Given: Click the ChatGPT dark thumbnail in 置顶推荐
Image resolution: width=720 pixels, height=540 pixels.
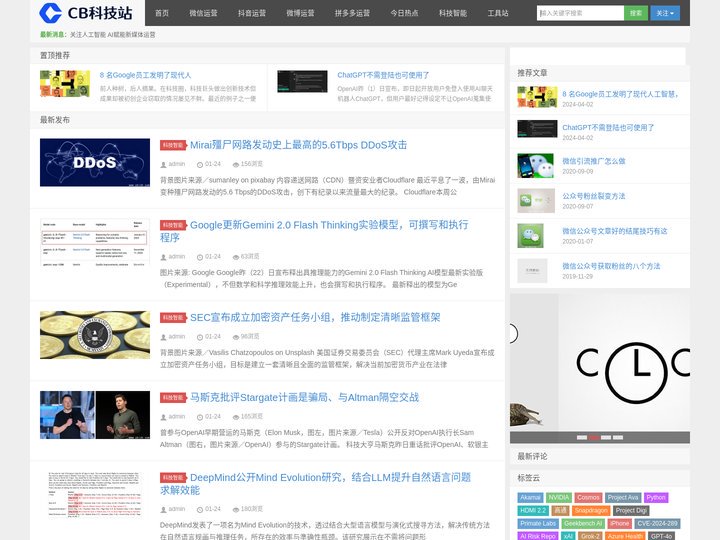Looking at the screenshot, I should pyautogui.click(x=302, y=81).
